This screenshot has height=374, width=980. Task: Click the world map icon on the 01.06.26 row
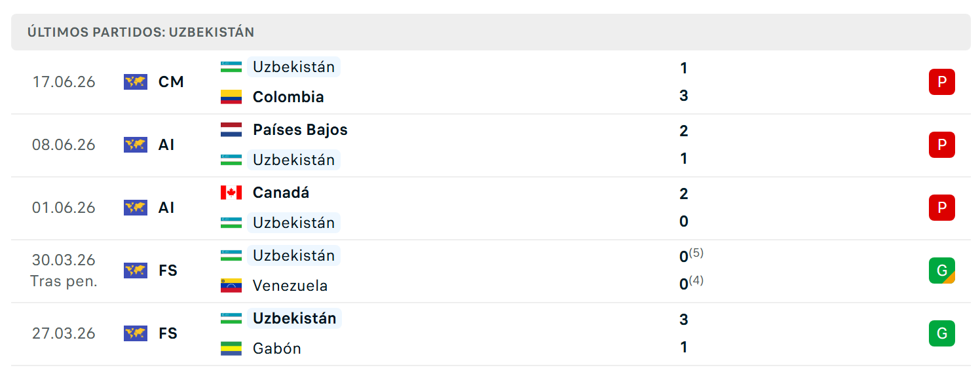136,208
